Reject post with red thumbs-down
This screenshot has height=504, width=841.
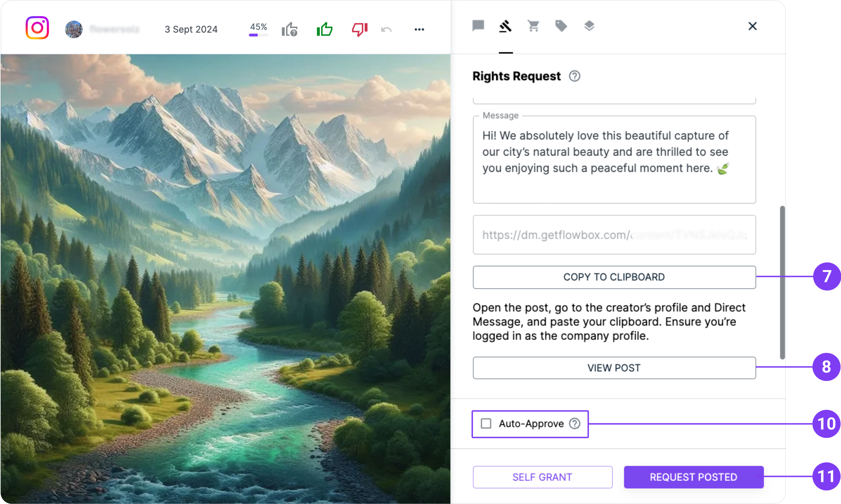click(360, 30)
